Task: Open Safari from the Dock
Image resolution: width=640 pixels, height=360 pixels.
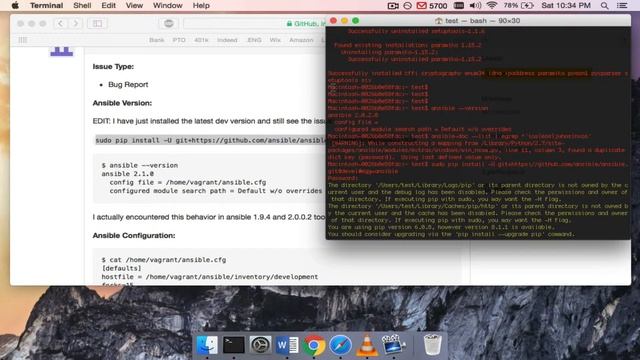Action: (x=340, y=345)
